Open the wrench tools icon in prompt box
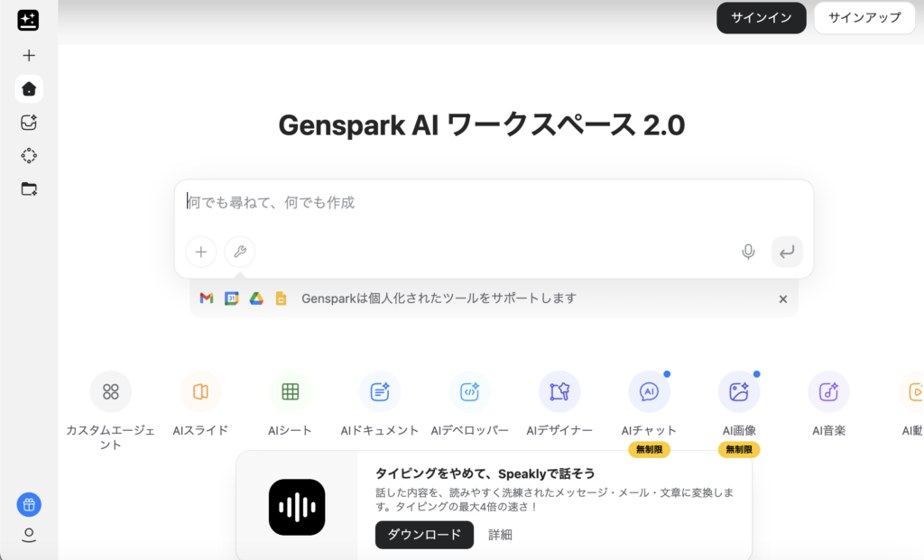 (239, 252)
